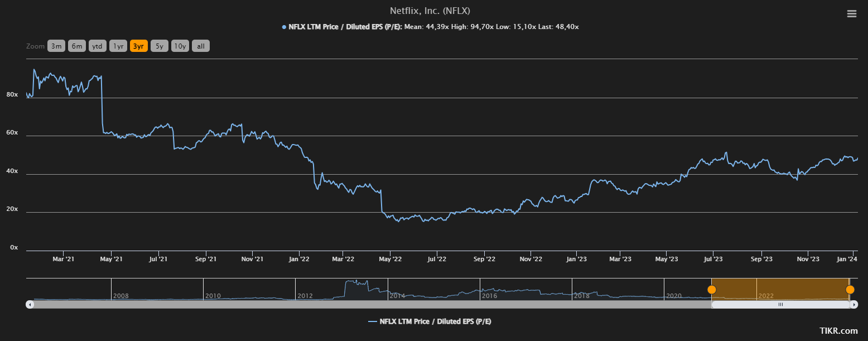This screenshot has height=341, width=868.
Task: Click the Jul '23 x-axis label
Action: point(713,259)
